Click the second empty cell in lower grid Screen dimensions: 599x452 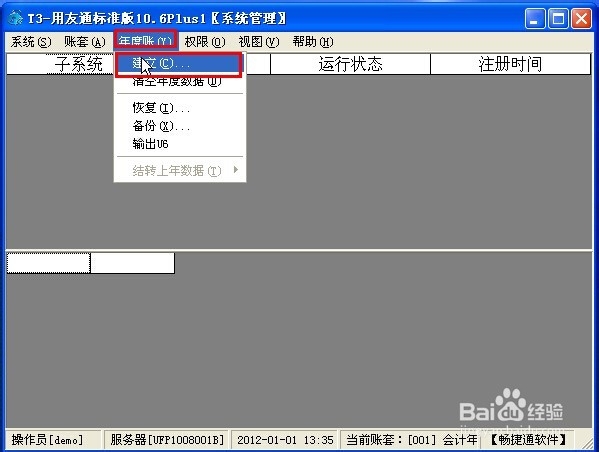coord(133,263)
